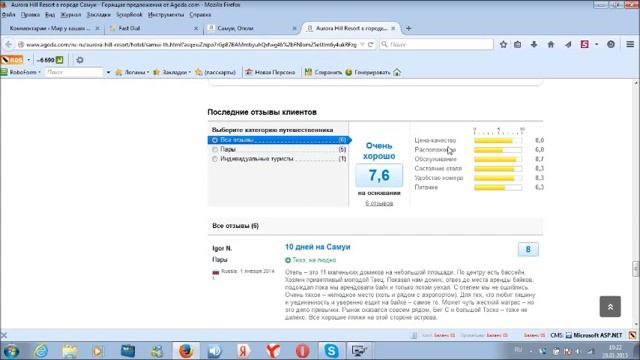The image size is (640, 360).
Task: Select the Все отзывы radio button
Action: pos(215,140)
